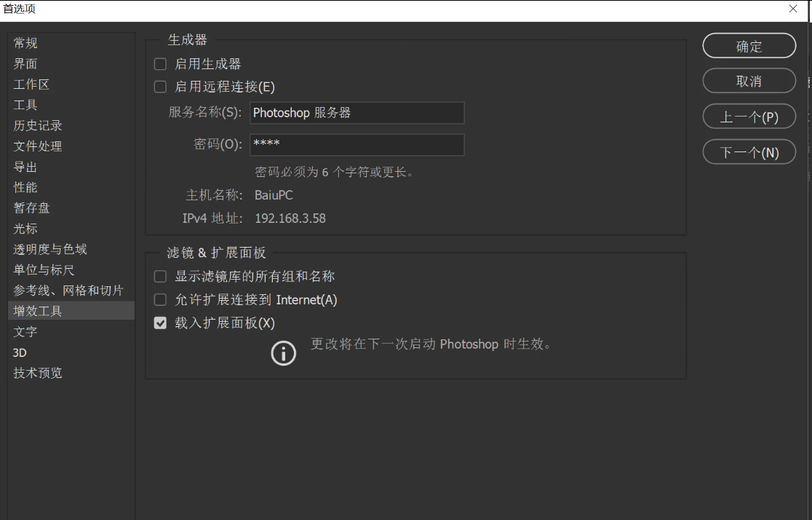Enable the 启用生成器 checkbox
812x520 pixels.
pos(160,64)
